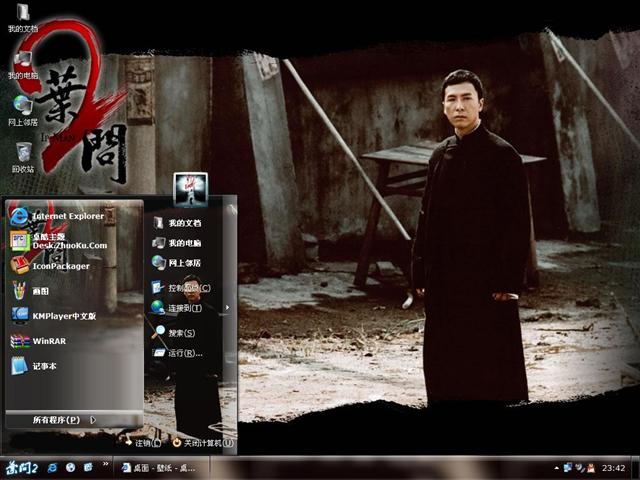Open the 回收站 recycle bin icon
The image size is (640, 480).
coord(23,158)
